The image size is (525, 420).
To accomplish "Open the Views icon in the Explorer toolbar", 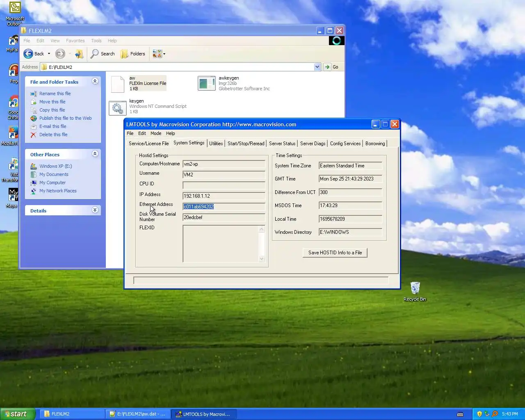I will (157, 54).
